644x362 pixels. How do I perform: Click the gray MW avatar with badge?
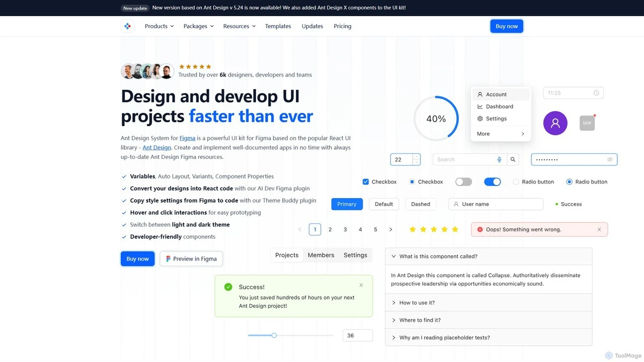click(x=587, y=123)
